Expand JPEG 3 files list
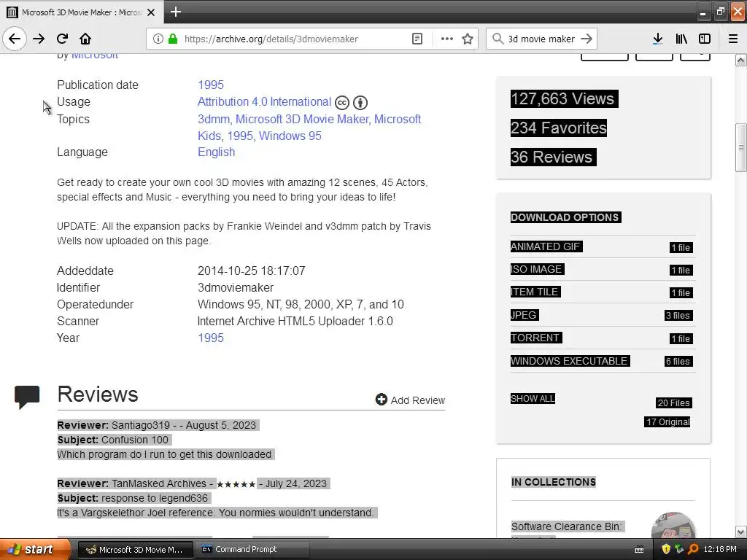This screenshot has width=747, height=560. tap(678, 315)
